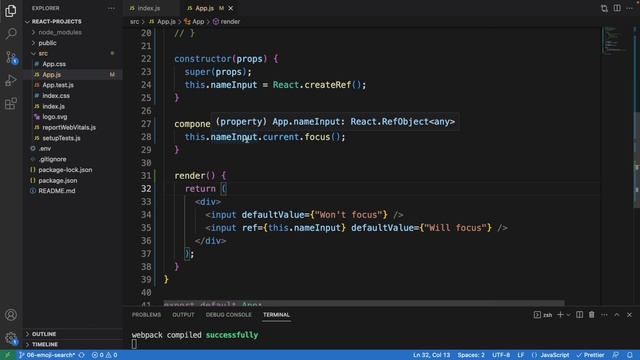Click the Prettier status item
Image resolution: width=640 pixels, height=360 pixels.
(590, 355)
